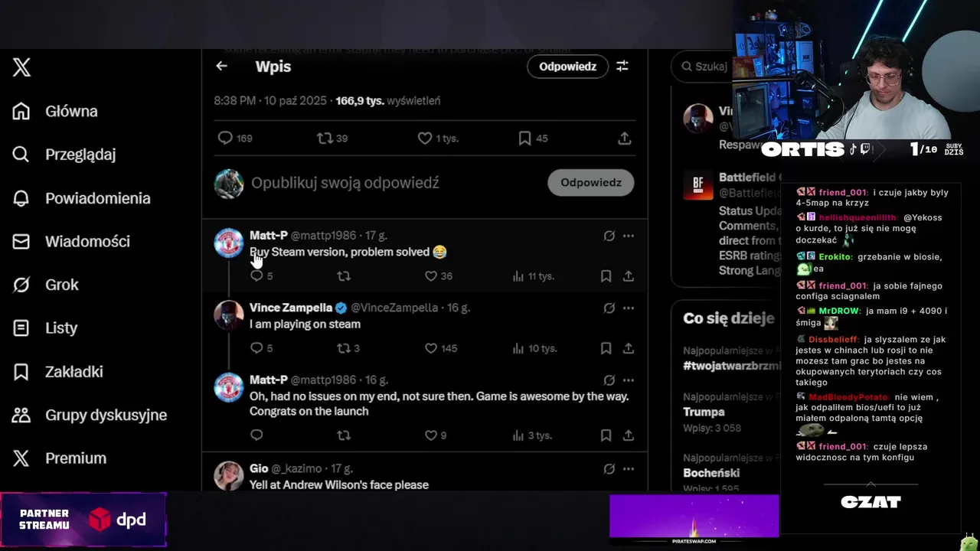Open the Grok icon on the Congrats on the launch reply
This screenshot has height=551, width=980.
(x=609, y=380)
